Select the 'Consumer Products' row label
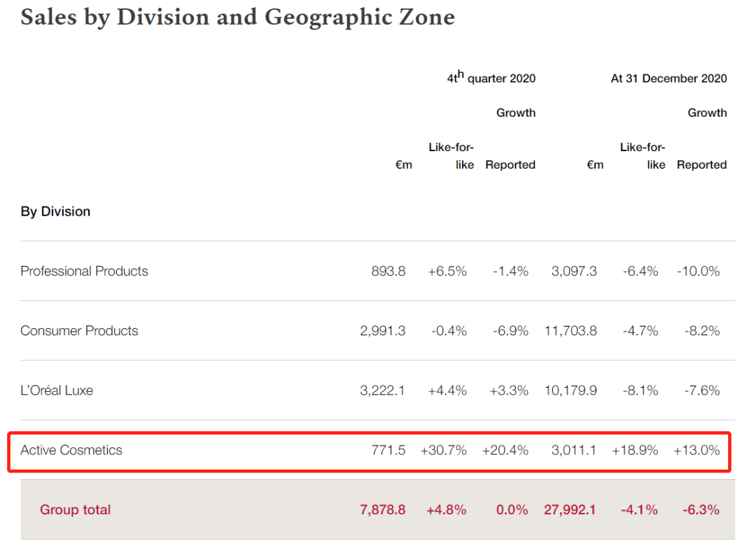 pos(80,330)
